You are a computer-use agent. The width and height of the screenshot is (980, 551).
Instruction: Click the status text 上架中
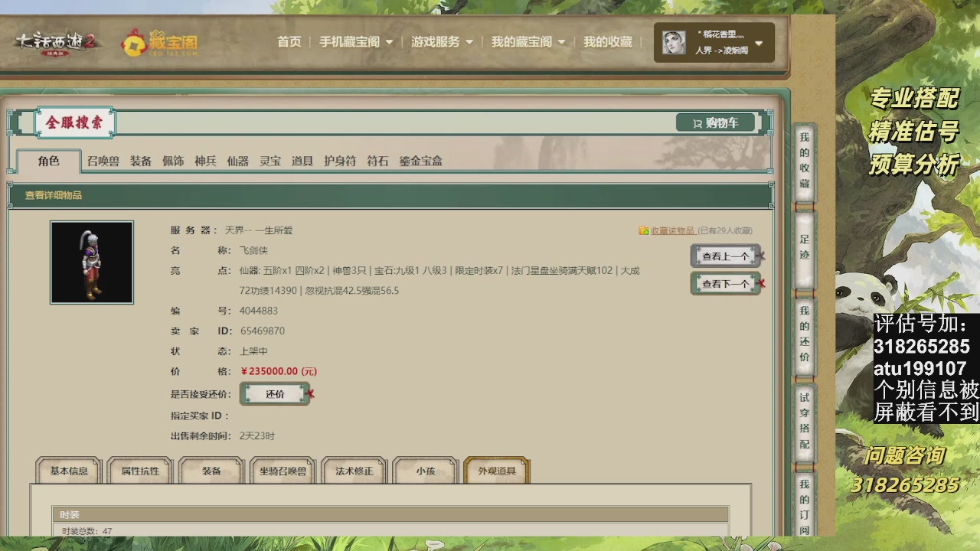[x=254, y=351]
